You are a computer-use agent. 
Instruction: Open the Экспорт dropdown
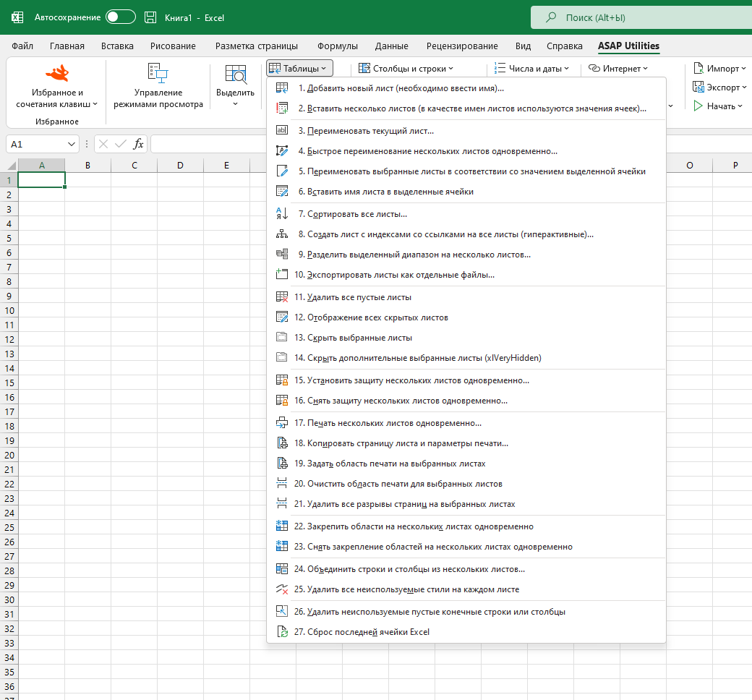point(720,87)
